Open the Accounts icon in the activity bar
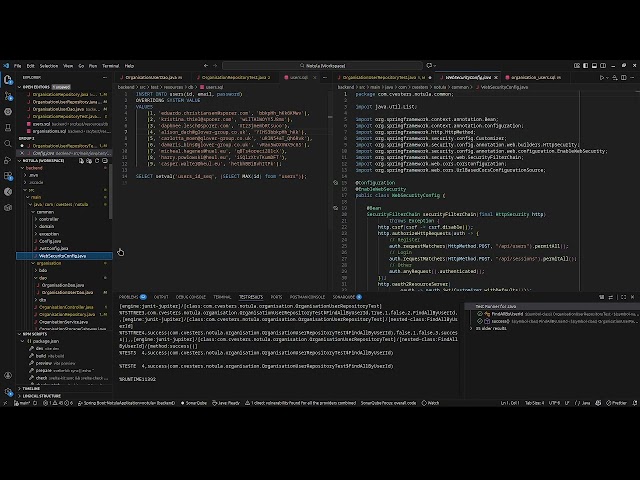This screenshot has height=480, width=640. [x=8, y=376]
